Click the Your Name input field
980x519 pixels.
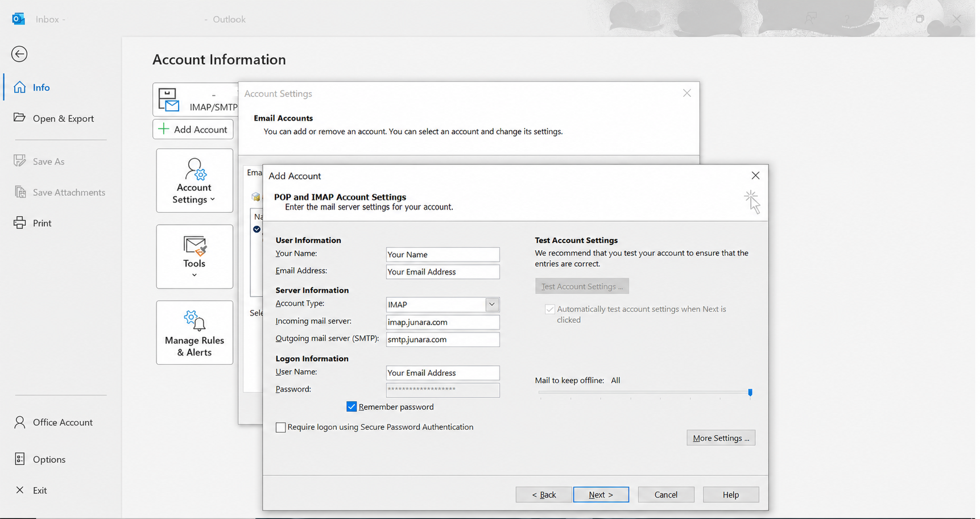tap(443, 255)
